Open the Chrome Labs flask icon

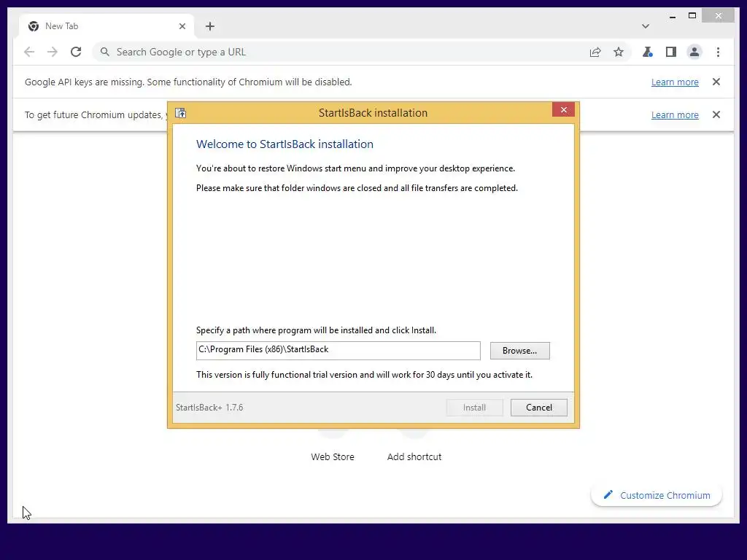[x=648, y=52]
